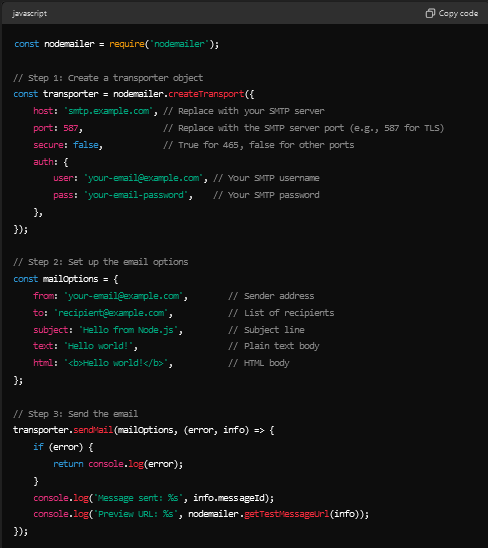This screenshot has width=488, height=548.
Task: Click the false value after secure
Action: [86, 145]
